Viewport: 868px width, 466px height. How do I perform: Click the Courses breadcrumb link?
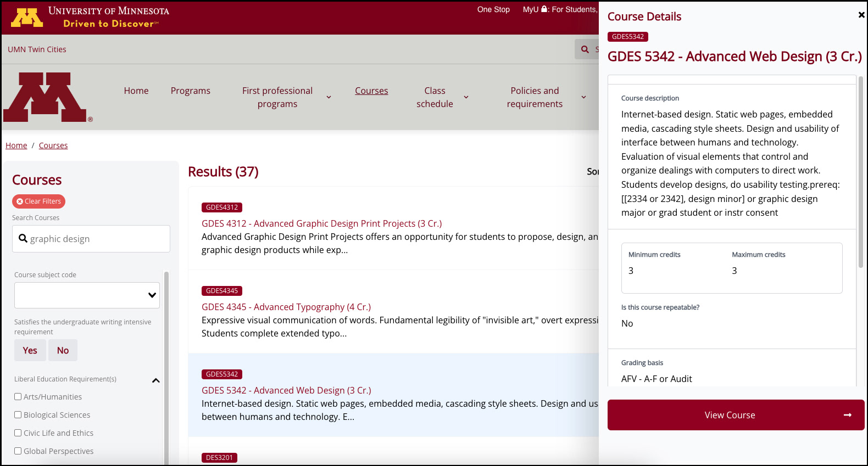pos(53,145)
